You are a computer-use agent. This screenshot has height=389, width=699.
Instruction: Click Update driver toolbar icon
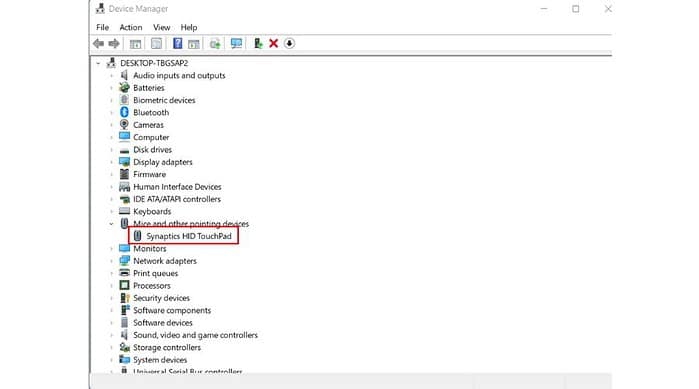point(215,44)
